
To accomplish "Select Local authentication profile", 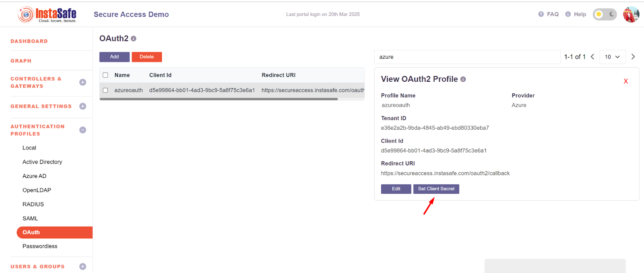I will point(29,148).
